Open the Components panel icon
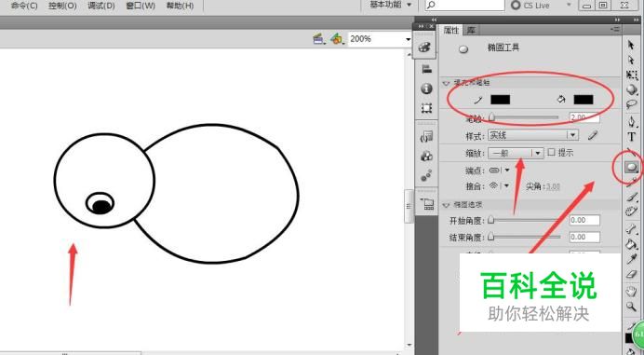Screen dimensions: 644x355 click(427, 157)
